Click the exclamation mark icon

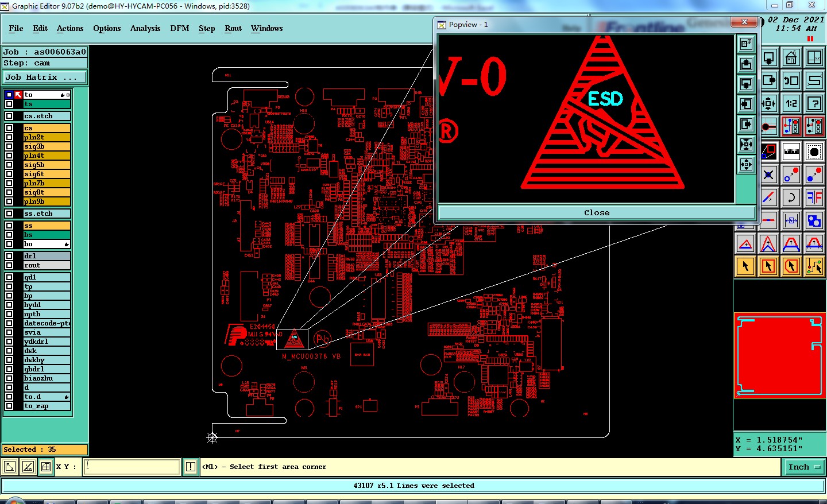point(191,467)
